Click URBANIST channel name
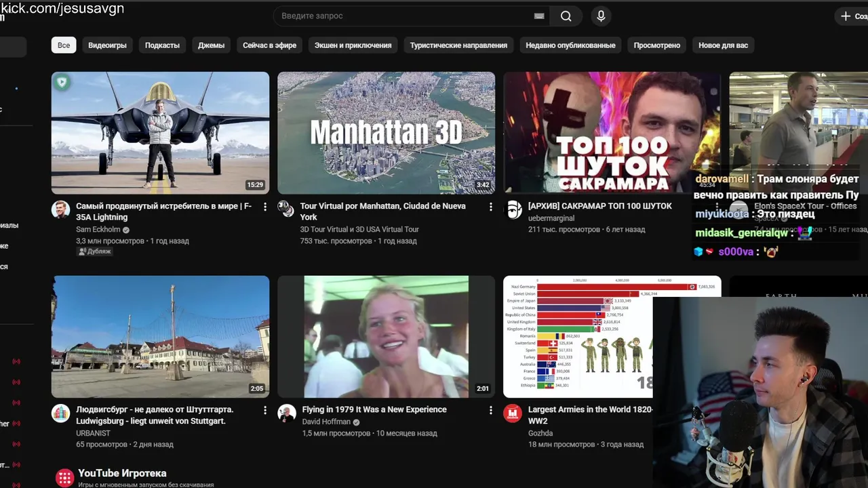 [93, 433]
